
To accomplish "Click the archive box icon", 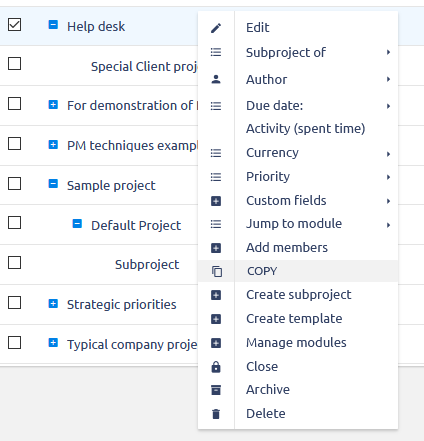I will [x=216, y=390].
